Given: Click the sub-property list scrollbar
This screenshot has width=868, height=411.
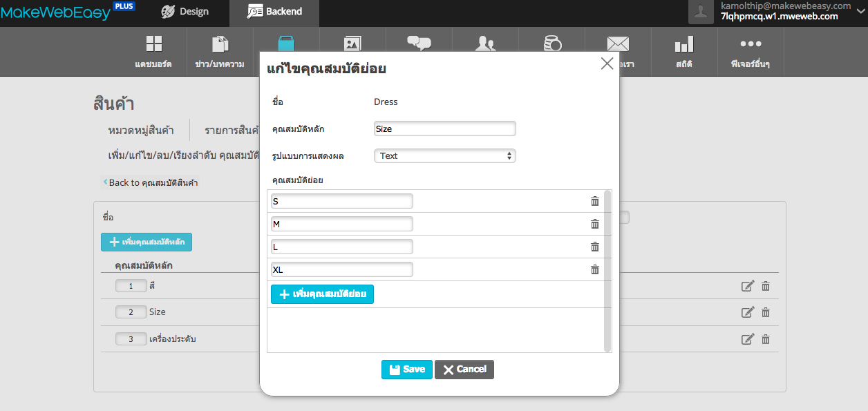Looking at the screenshot, I should click(607, 269).
